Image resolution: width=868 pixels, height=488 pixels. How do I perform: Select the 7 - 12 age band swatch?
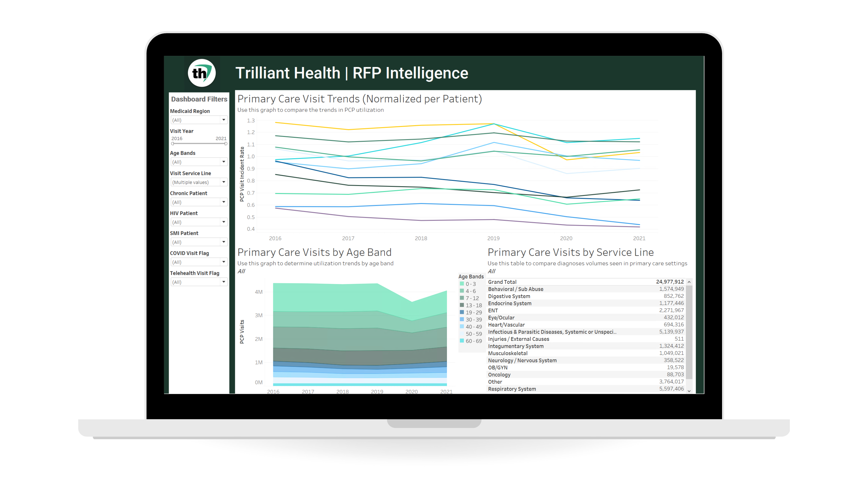click(462, 298)
